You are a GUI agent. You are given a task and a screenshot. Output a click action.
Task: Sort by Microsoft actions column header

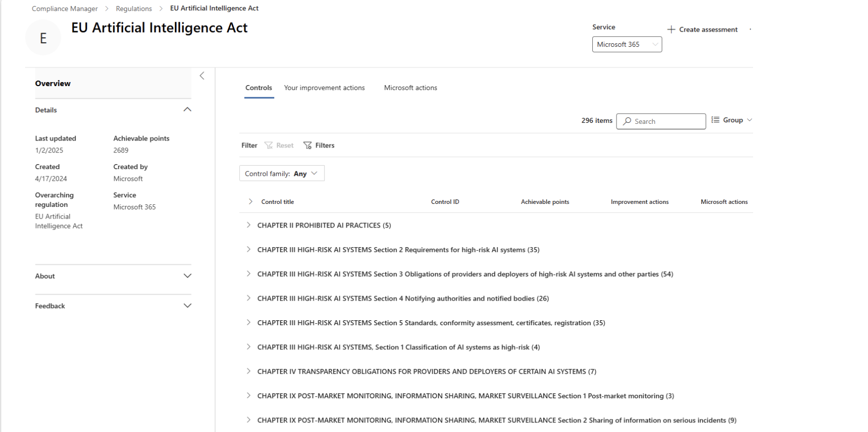tap(724, 202)
